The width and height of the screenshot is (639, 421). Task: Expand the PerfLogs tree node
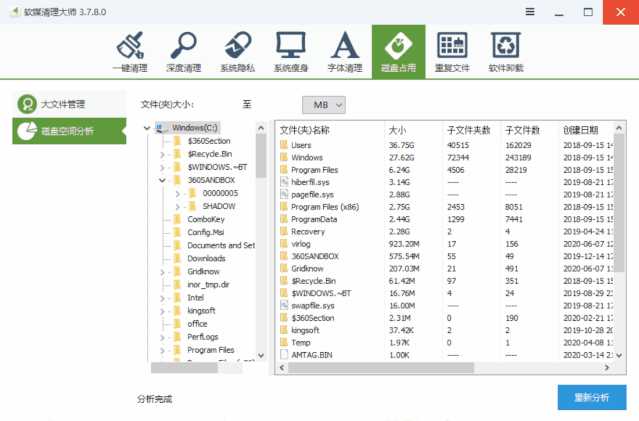162,337
